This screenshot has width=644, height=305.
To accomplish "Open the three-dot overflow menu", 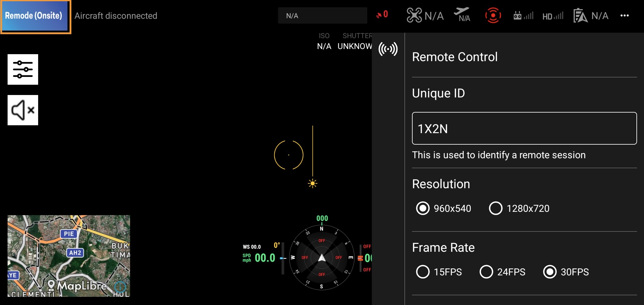I will pos(624,15).
